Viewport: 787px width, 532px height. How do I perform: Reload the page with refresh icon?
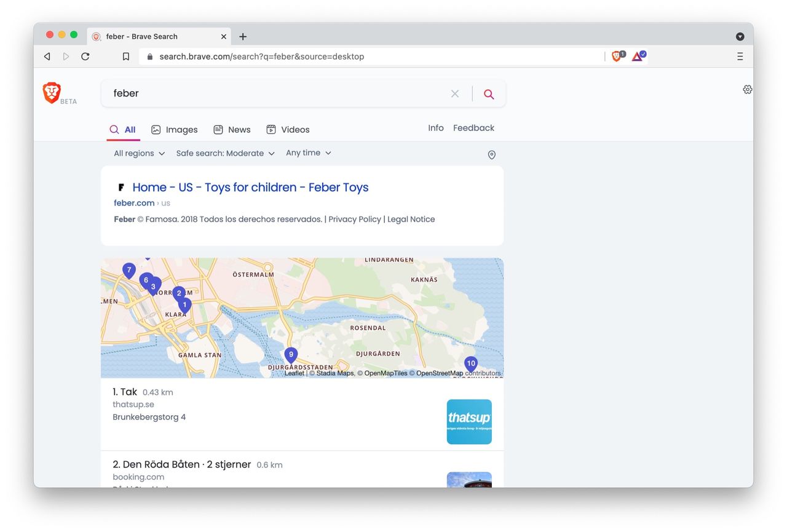click(85, 57)
